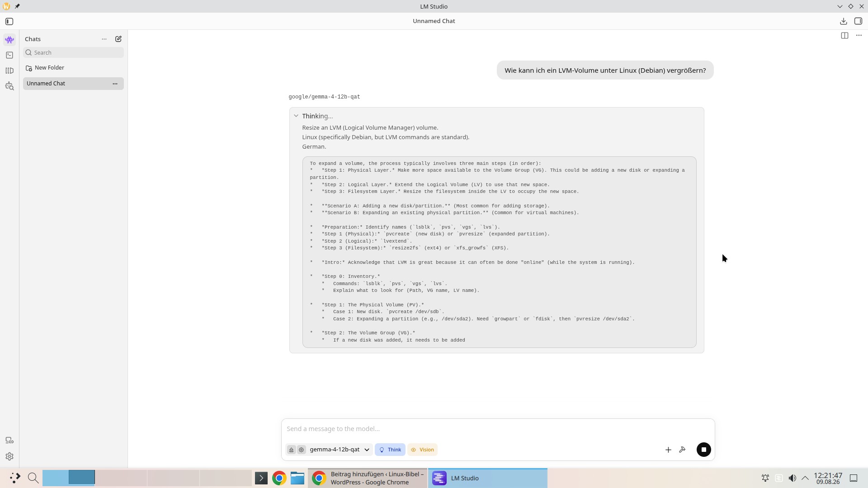
Task: Open the Discover model search icon
Action: point(9,86)
